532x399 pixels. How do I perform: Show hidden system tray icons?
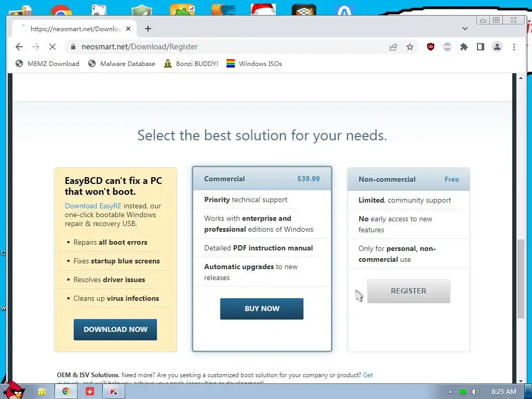pos(450,392)
